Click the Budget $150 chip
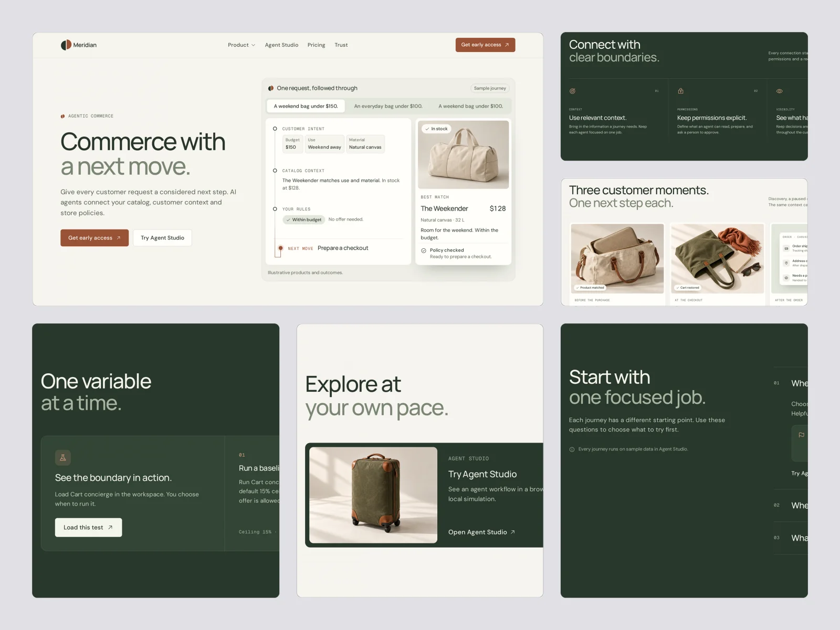The width and height of the screenshot is (840, 630). point(292,144)
